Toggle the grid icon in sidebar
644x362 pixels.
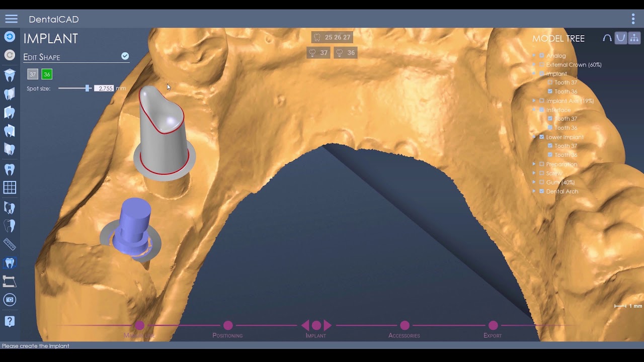pyautogui.click(x=10, y=188)
